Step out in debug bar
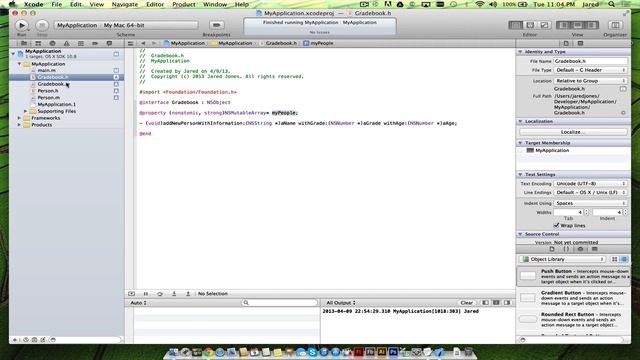This screenshot has width=640, height=360. 188,294
